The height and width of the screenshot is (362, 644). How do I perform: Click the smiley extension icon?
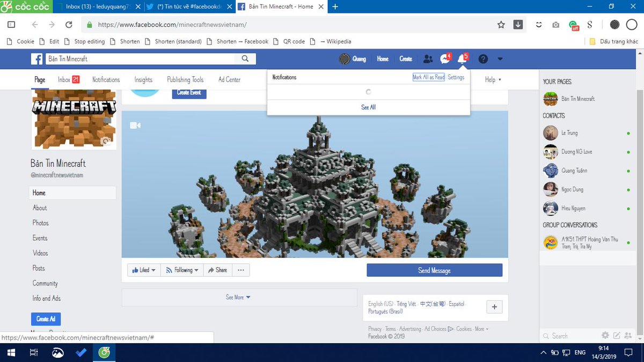pyautogui.click(x=539, y=25)
